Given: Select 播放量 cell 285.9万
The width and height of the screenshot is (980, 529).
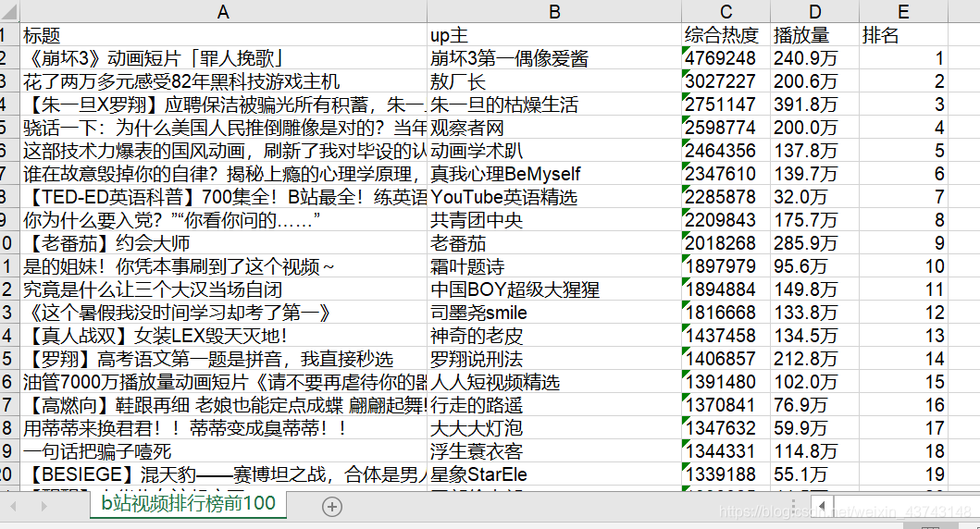Looking at the screenshot, I should click(x=815, y=243).
